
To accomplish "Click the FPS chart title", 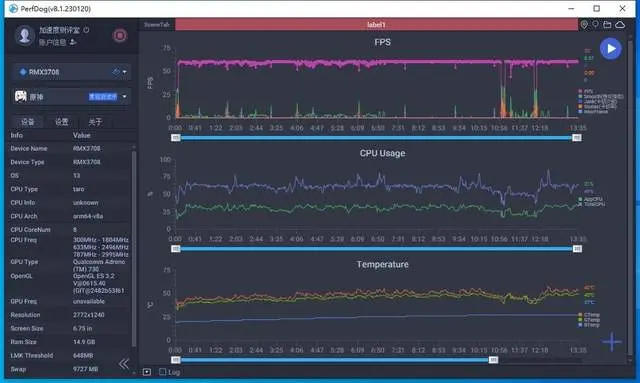I will coord(382,42).
